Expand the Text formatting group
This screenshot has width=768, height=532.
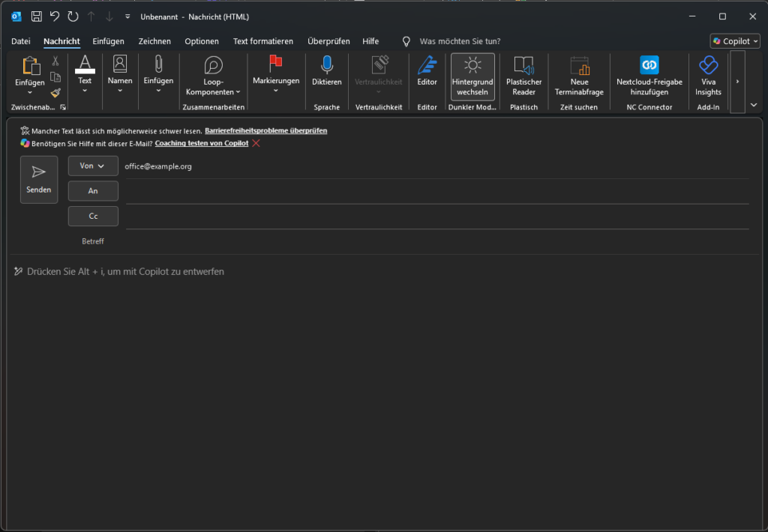[x=85, y=75]
